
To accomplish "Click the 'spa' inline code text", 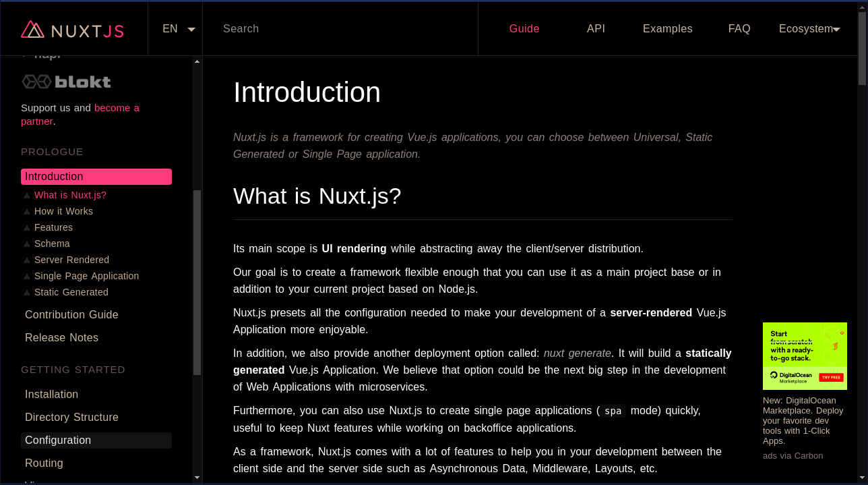I will tap(613, 411).
